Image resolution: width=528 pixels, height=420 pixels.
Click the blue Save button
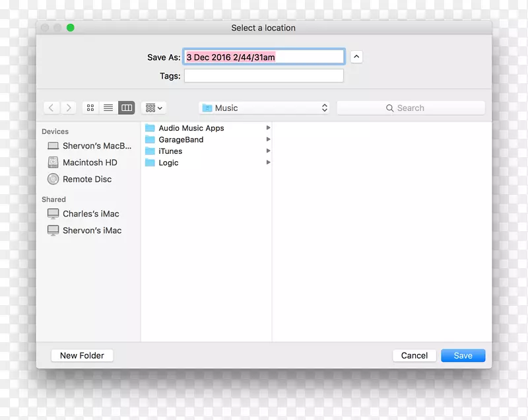(463, 355)
